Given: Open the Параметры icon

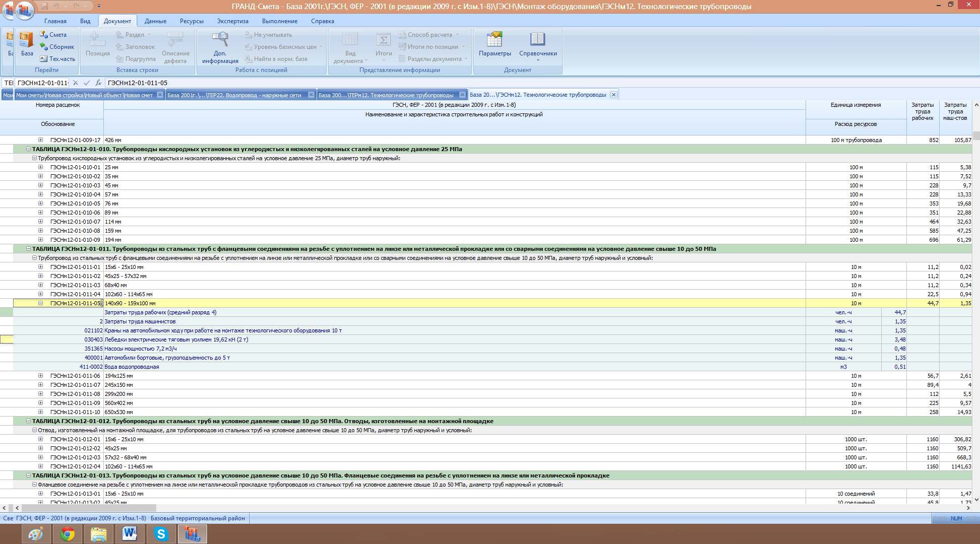Looking at the screenshot, I should pyautogui.click(x=495, y=40).
